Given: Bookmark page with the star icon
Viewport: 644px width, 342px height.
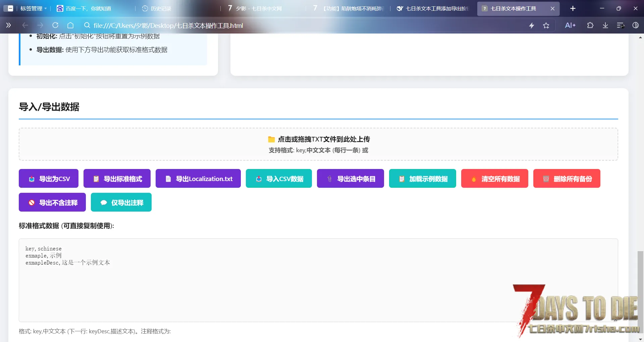Looking at the screenshot, I should tap(546, 25).
